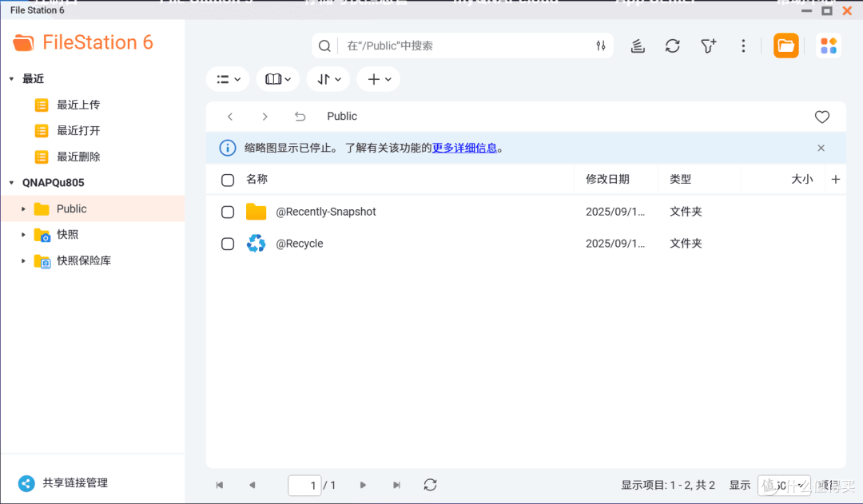The image size is (863, 504).
Task: Jump to last page button
Action: (396, 485)
